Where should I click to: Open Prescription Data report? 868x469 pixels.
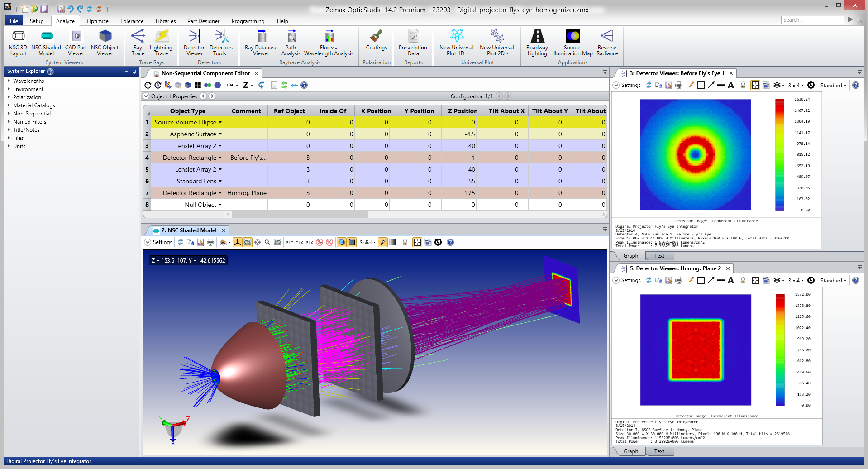412,43
